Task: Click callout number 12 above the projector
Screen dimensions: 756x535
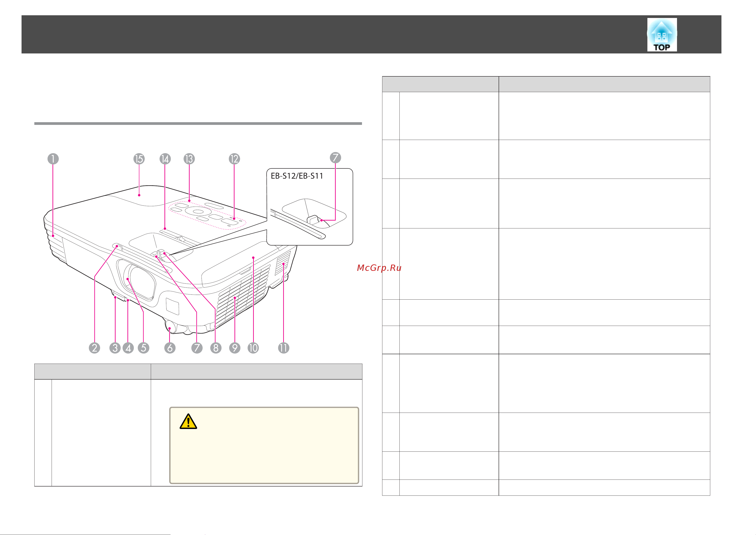Action: click(234, 159)
